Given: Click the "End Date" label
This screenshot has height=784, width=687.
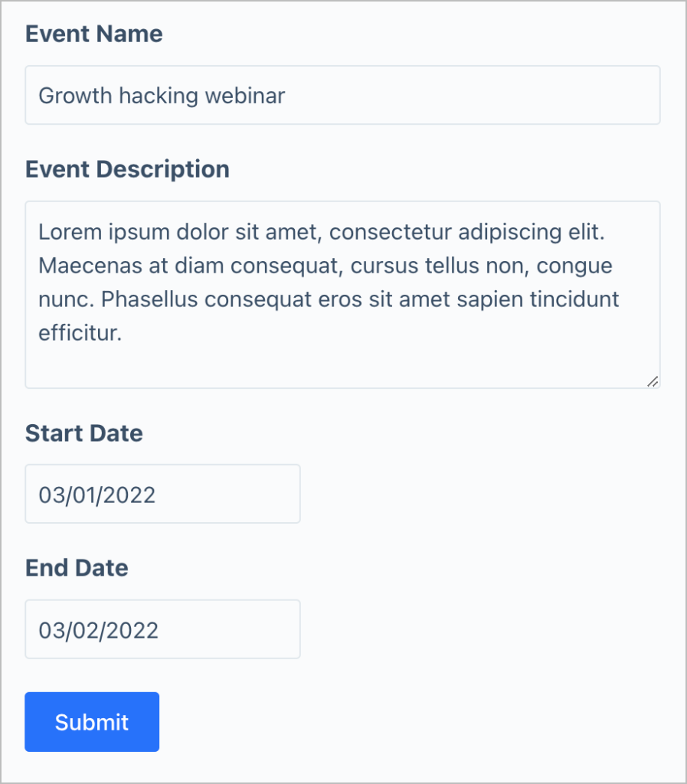Looking at the screenshot, I should click(x=76, y=568).
